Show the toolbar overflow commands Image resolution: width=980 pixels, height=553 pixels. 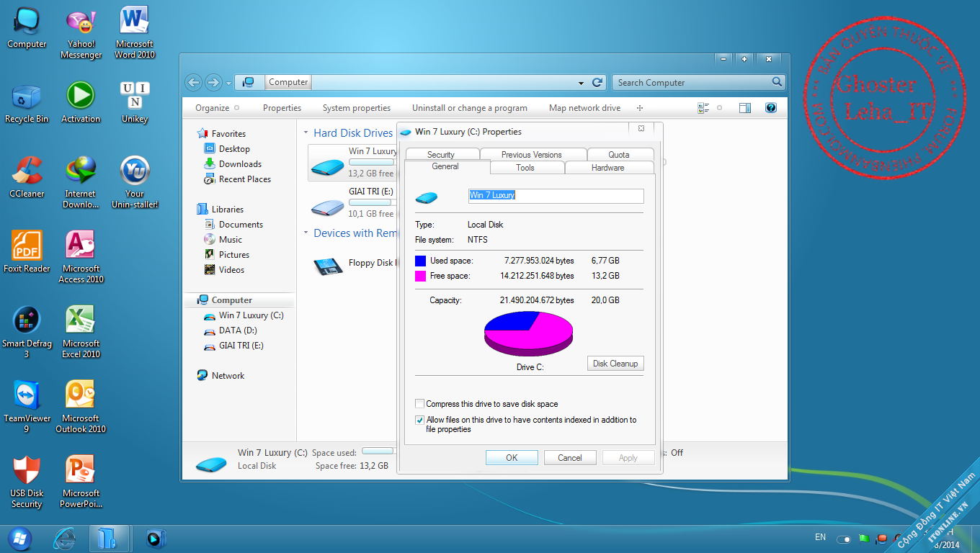[640, 108]
